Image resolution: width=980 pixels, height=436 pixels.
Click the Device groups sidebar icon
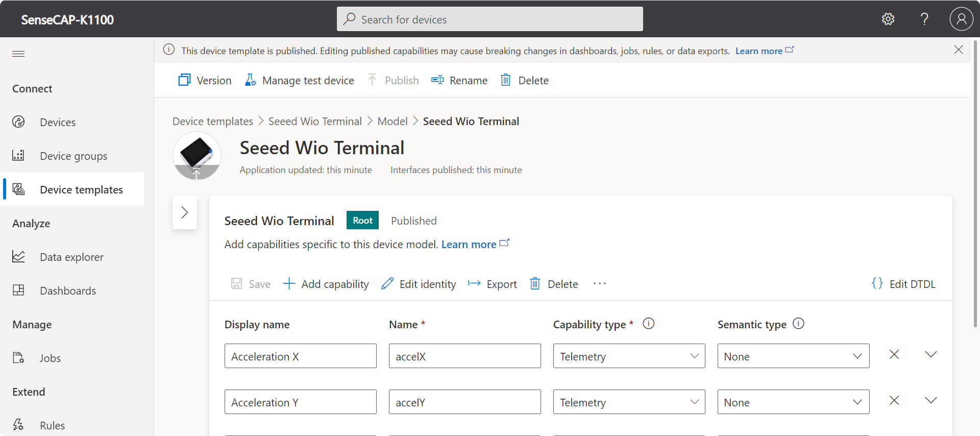(x=18, y=155)
